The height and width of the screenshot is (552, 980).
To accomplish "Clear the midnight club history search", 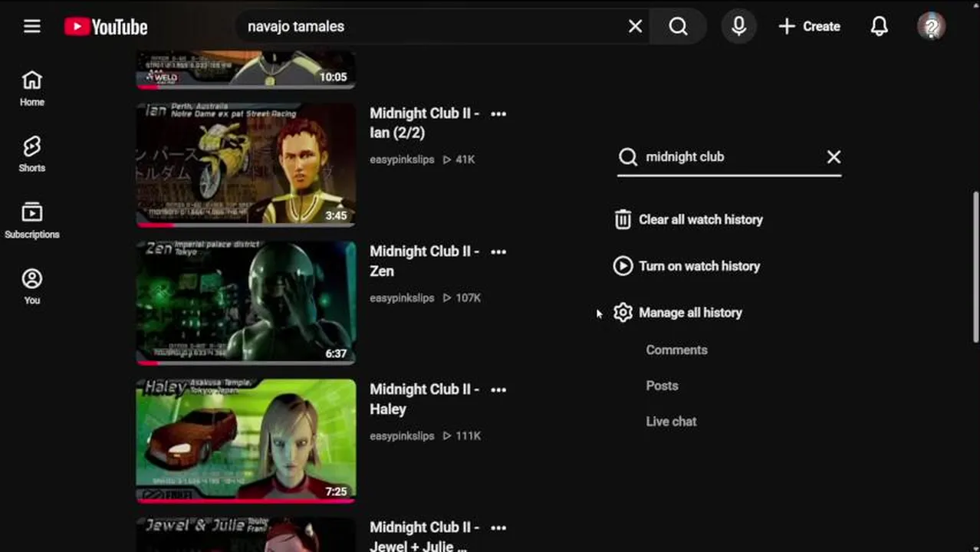I will coord(834,156).
